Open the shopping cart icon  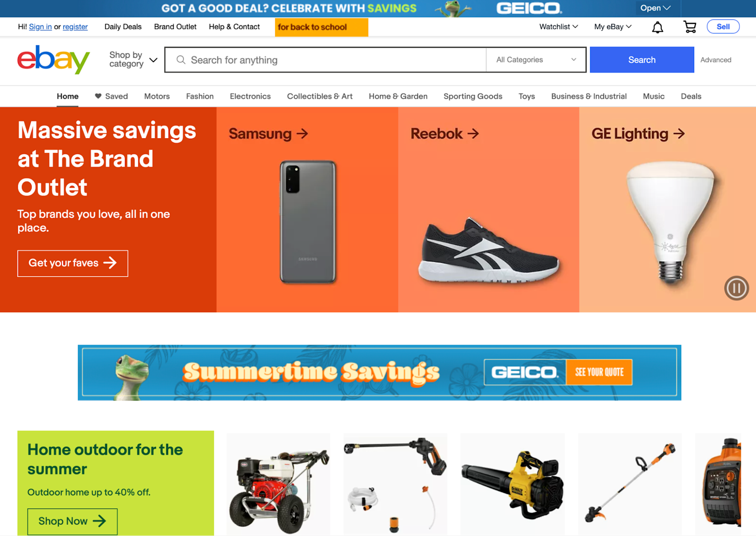pyautogui.click(x=689, y=27)
